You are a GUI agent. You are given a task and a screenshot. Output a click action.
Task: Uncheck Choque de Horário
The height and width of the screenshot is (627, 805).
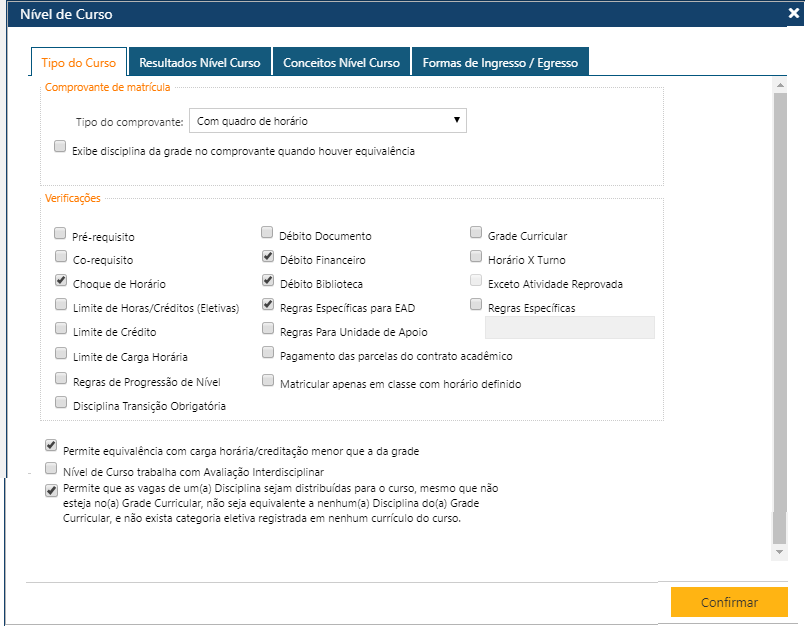[61, 282]
